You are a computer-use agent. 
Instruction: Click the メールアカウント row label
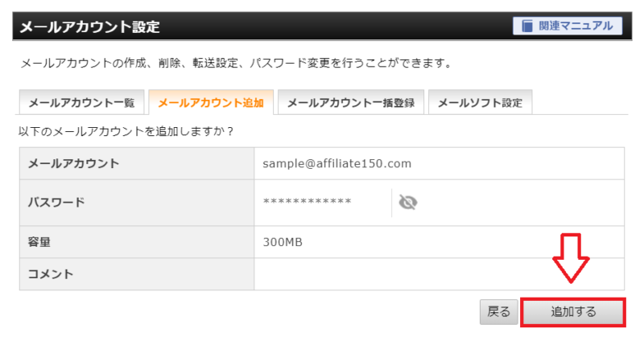click(74, 164)
